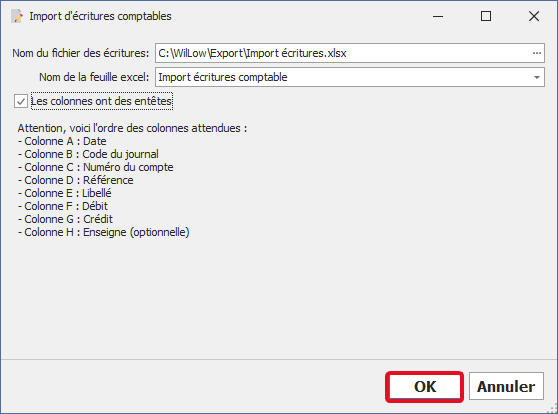Open the 'Import écritures comptable' combo box
This screenshot has width=558, height=414.
coord(350,77)
